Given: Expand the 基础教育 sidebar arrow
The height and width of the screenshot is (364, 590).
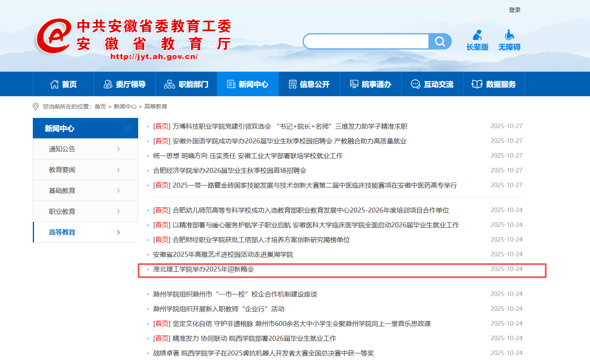Looking at the screenshot, I should (x=118, y=191).
